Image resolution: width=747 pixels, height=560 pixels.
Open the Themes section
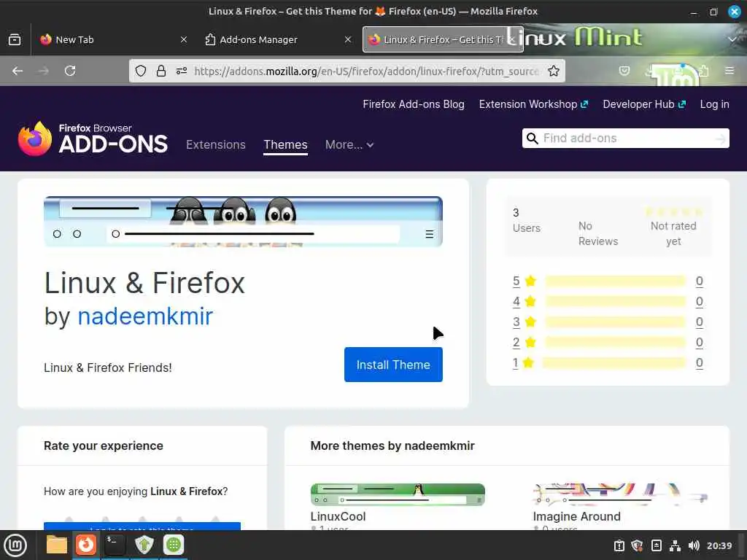click(x=285, y=145)
